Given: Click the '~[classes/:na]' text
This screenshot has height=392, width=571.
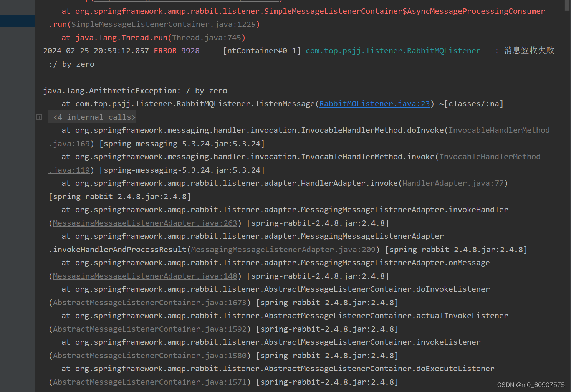Looking at the screenshot, I should tap(471, 104).
